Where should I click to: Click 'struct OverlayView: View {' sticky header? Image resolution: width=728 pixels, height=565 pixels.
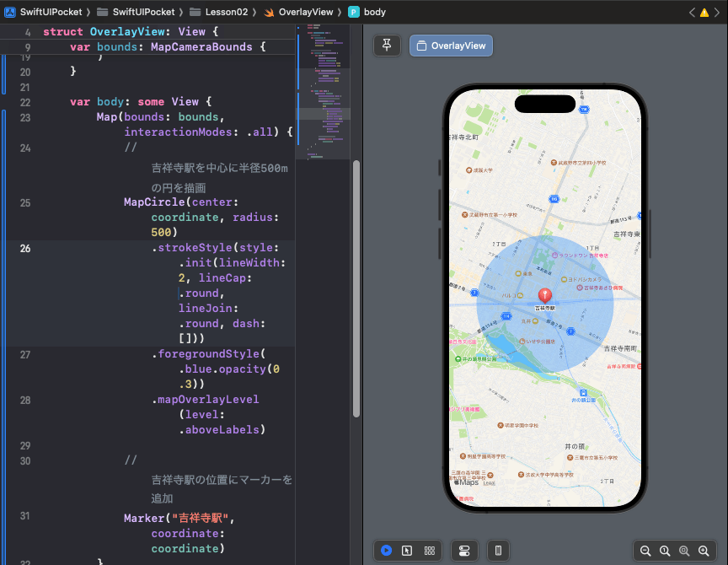(x=131, y=31)
